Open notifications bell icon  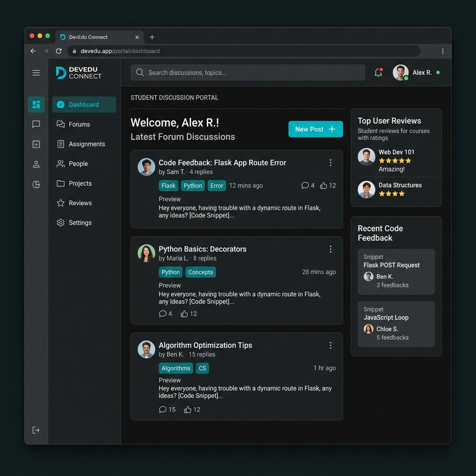(378, 72)
